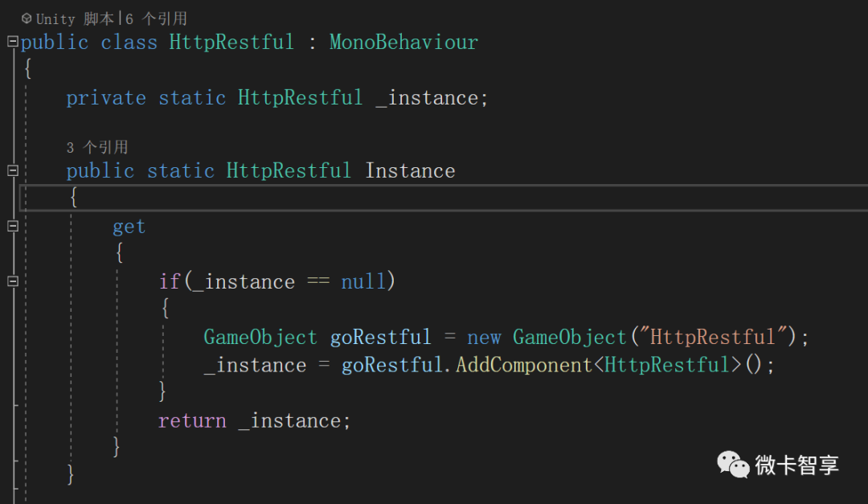Click _instance in the private static field declaration

427,98
